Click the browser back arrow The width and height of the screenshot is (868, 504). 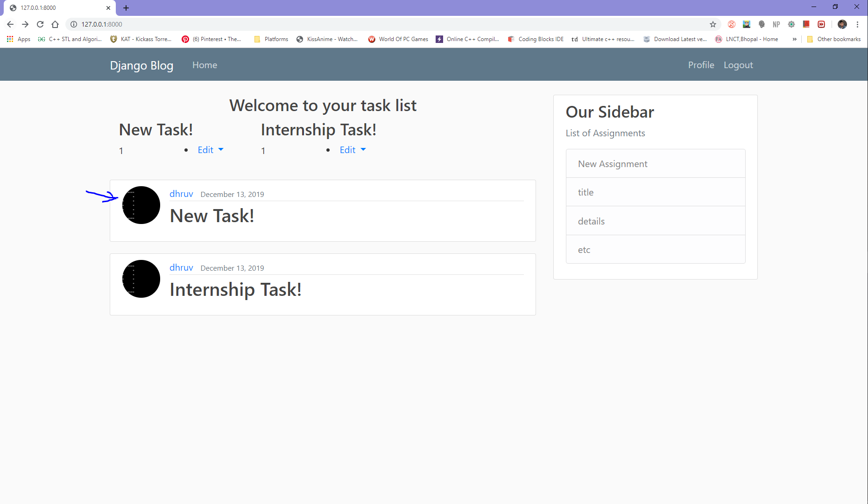point(10,24)
